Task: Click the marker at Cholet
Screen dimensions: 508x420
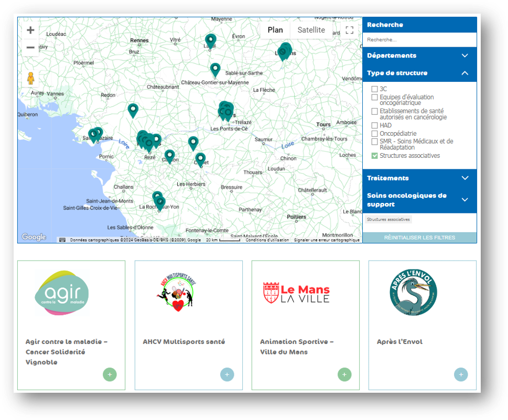Action: tap(200, 159)
